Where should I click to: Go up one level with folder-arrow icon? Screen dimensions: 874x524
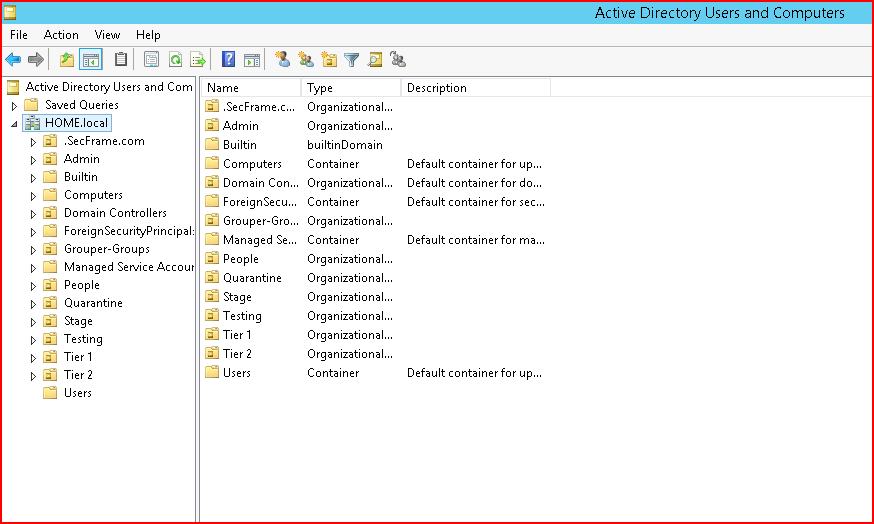click(67, 59)
